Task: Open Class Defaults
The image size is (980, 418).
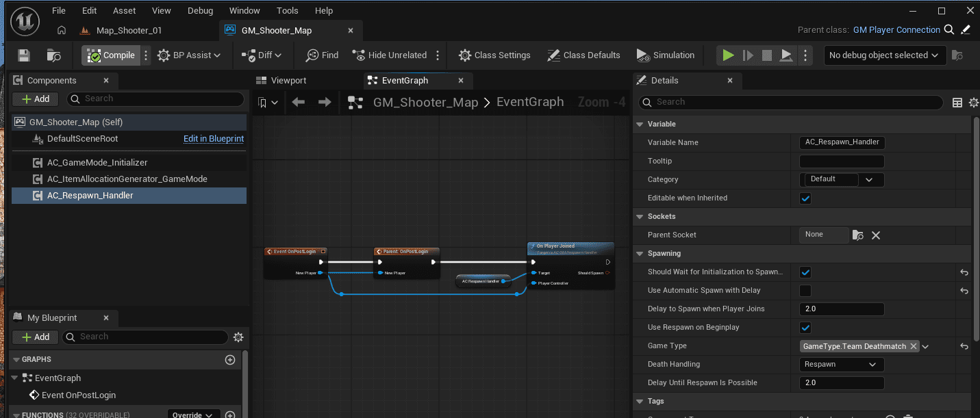Action: click(583, 55)
